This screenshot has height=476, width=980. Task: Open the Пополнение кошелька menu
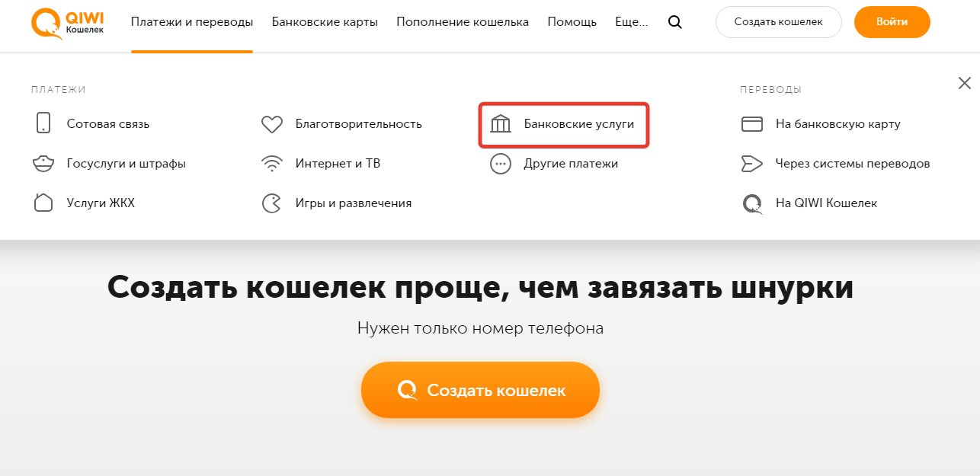pos(462,21)
